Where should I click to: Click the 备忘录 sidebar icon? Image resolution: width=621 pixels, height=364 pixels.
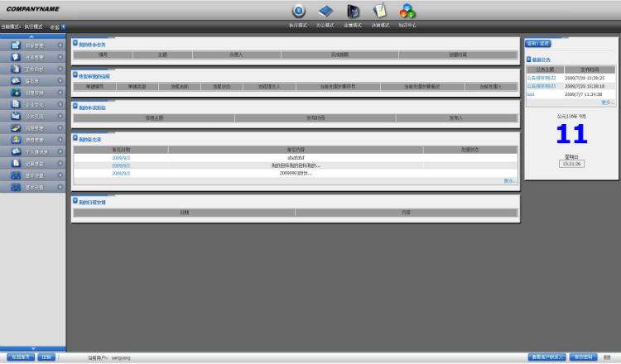(x=16, y=81)
